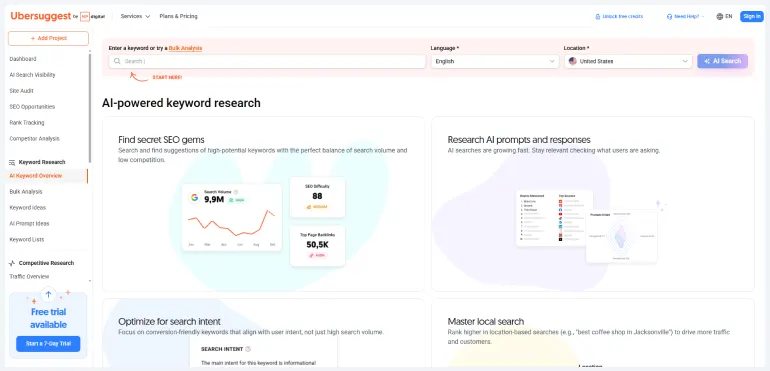Select AI Keyword Overview
This screenshot has height=371, width=770.
click(36, 176)
